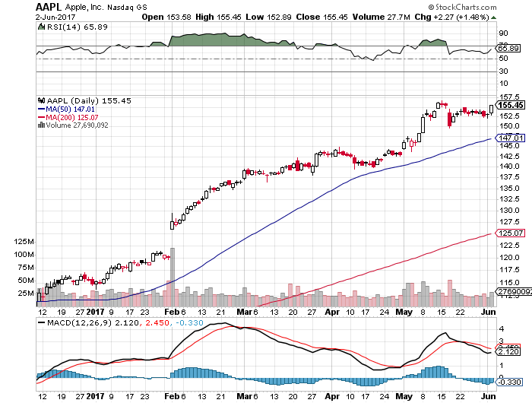Click the 65.89 RSI value tag
The width and height of the screenshot is (532, 403).
point(508,48)
